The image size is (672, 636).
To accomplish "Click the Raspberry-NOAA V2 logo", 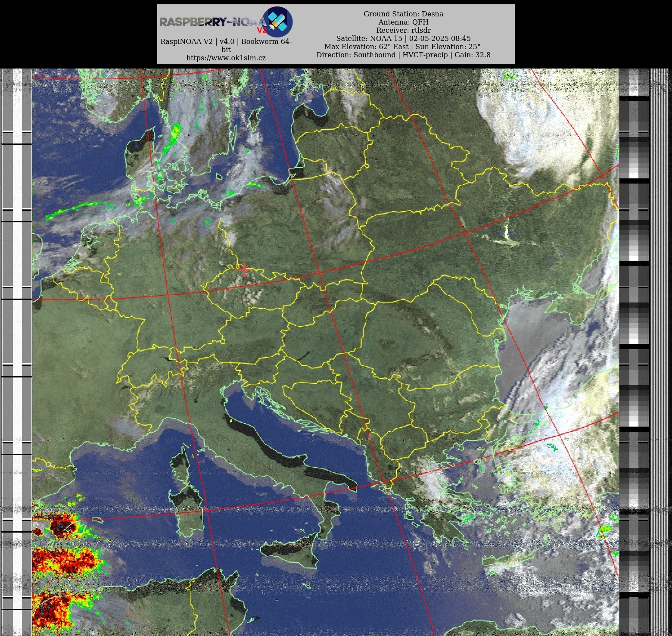I will (x=226, y=22).
